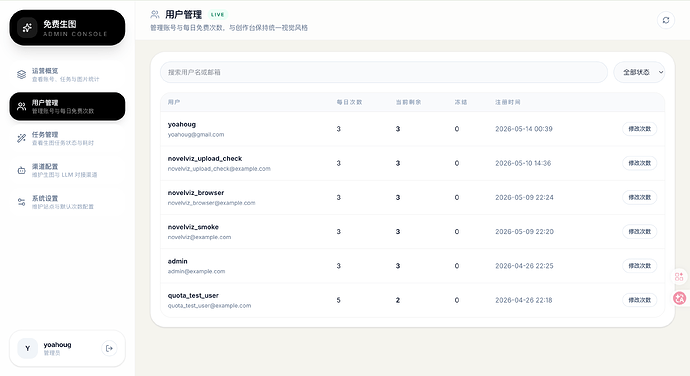Click the 注册时间 column header
The image size is (690, 376).
click(508, 102)
